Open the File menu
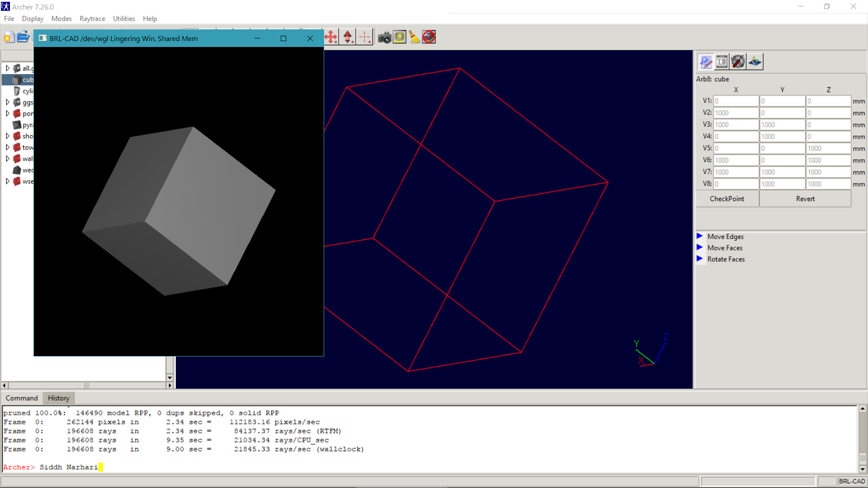Viewport: 868px width, 488px height. coord(9,19)
